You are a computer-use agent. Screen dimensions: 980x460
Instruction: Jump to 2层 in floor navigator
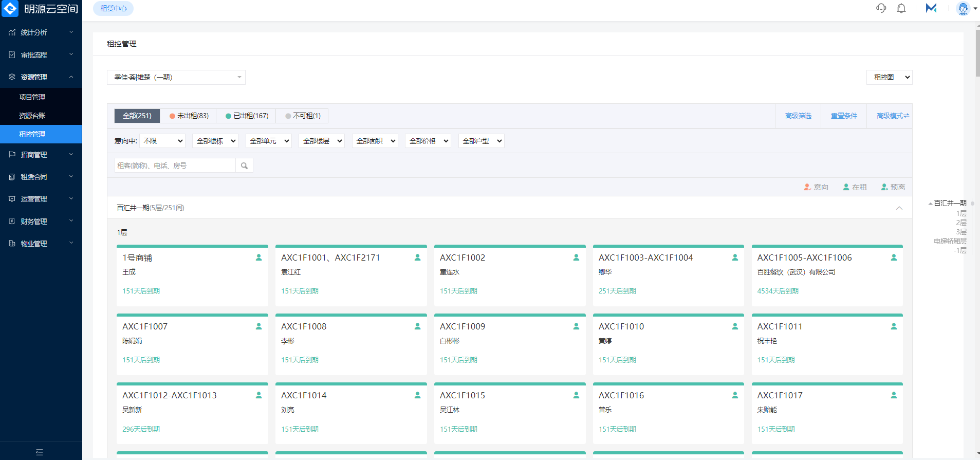click(x=961, y=223)
